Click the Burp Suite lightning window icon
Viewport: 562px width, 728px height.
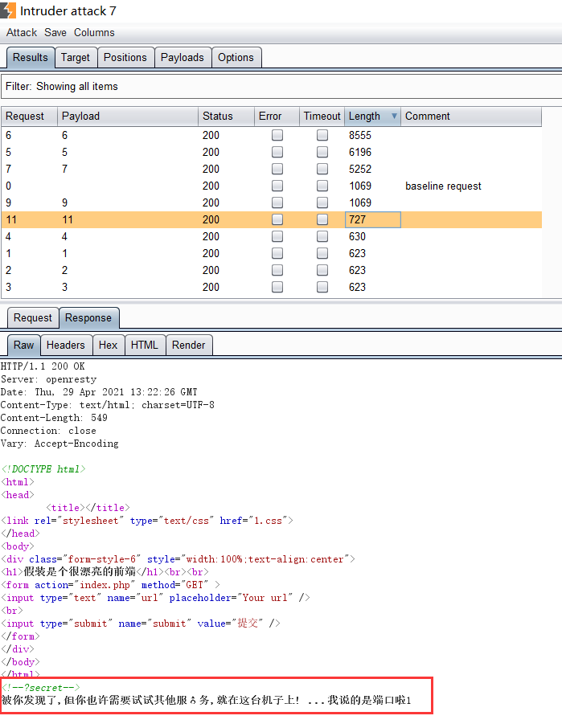pyautogui.click(x=7, y=10)
